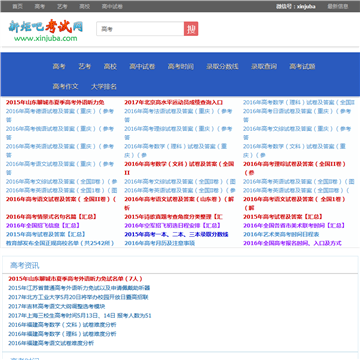Select 艺考 in the blue navigation

[x=85, y=66]
